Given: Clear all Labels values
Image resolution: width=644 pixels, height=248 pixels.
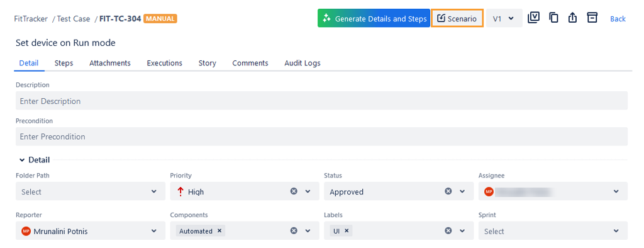Looking at the screenshot, I should [448, 231].
